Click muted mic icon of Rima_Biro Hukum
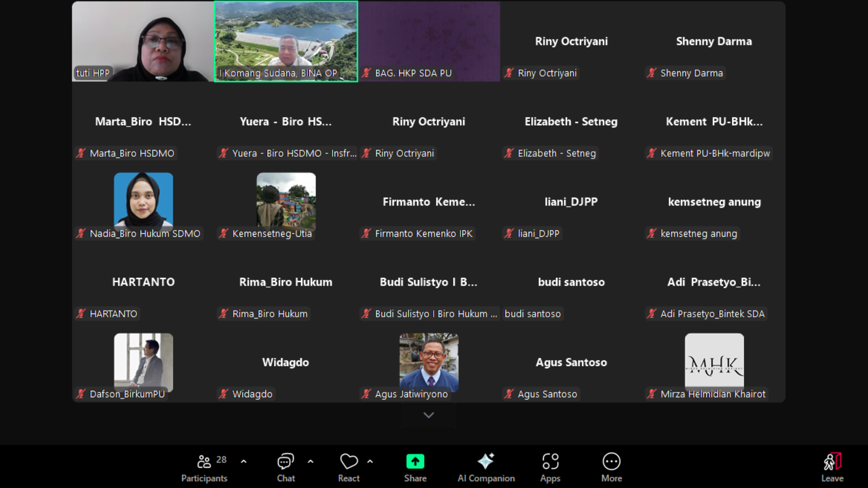The height and width of the screenshot is (488, 868). [223, 314]
